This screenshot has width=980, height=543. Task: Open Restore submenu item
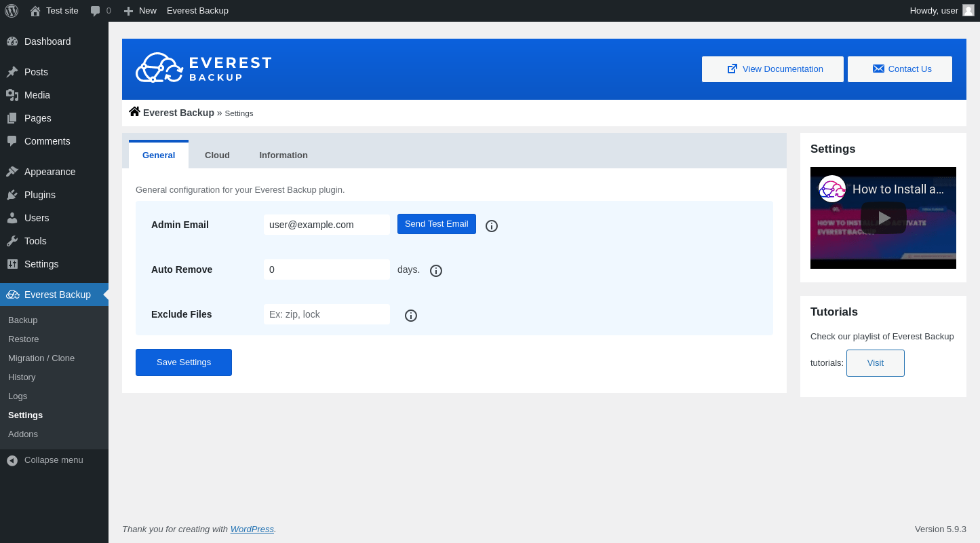24,339
